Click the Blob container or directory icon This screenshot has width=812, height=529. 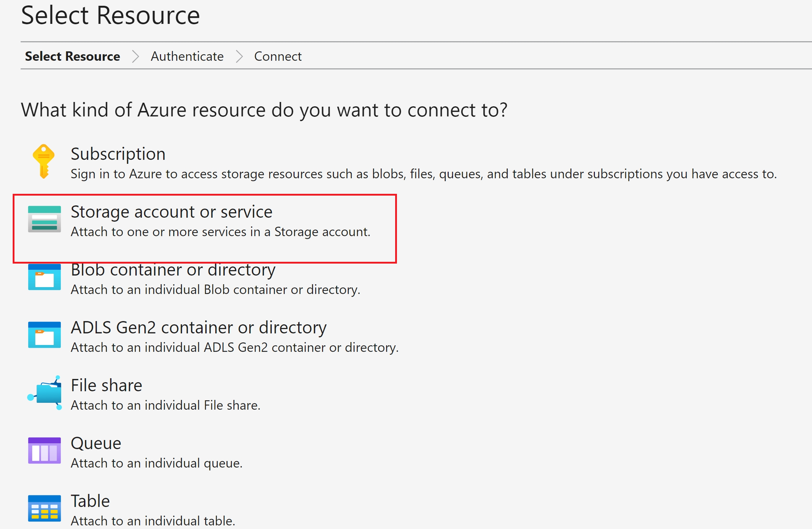pos(45,277)
